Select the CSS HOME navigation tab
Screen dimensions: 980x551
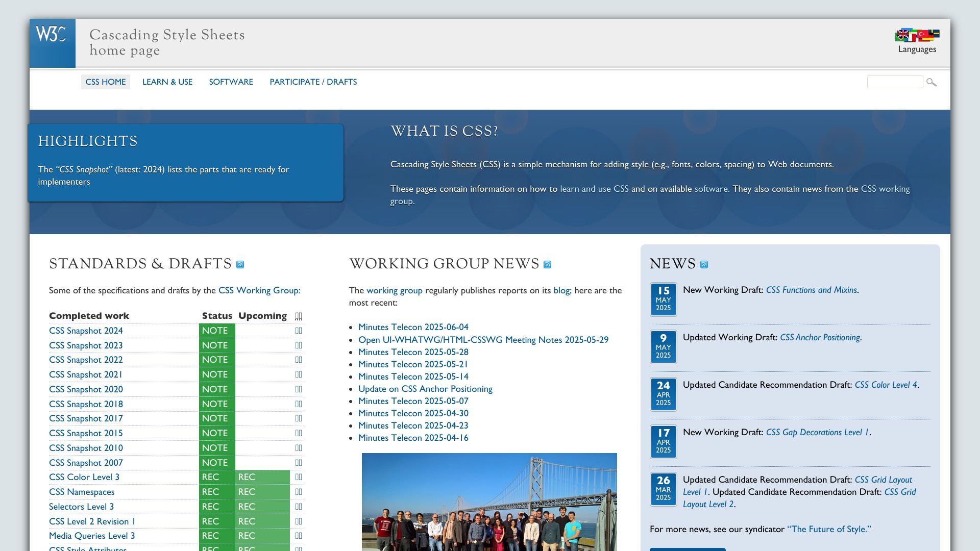(106, 82)
